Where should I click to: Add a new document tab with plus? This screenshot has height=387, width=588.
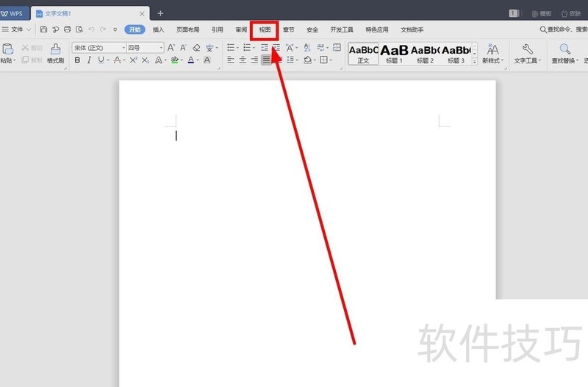(160, 13)
